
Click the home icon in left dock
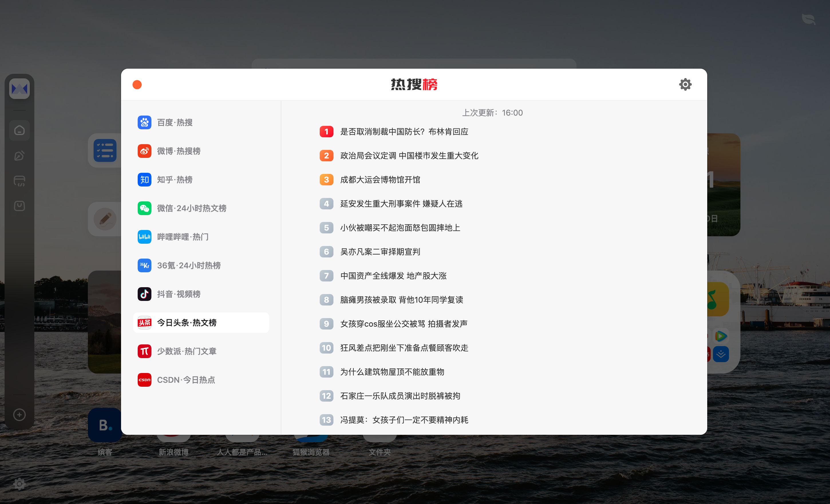click(19, 130)
